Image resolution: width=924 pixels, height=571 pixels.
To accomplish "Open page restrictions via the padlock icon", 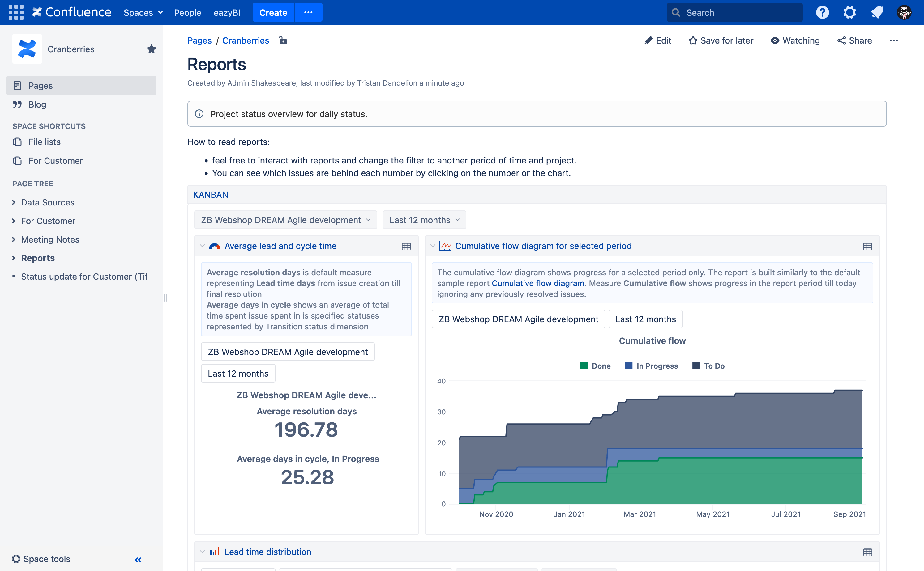I will click(283, 40).
